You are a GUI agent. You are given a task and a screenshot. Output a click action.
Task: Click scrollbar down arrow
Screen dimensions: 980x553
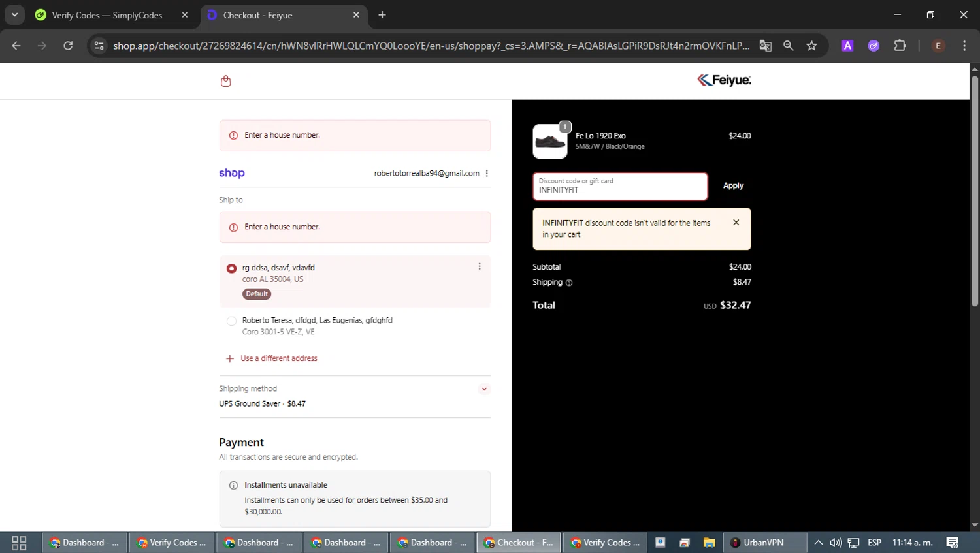click(x=974, y=525)
